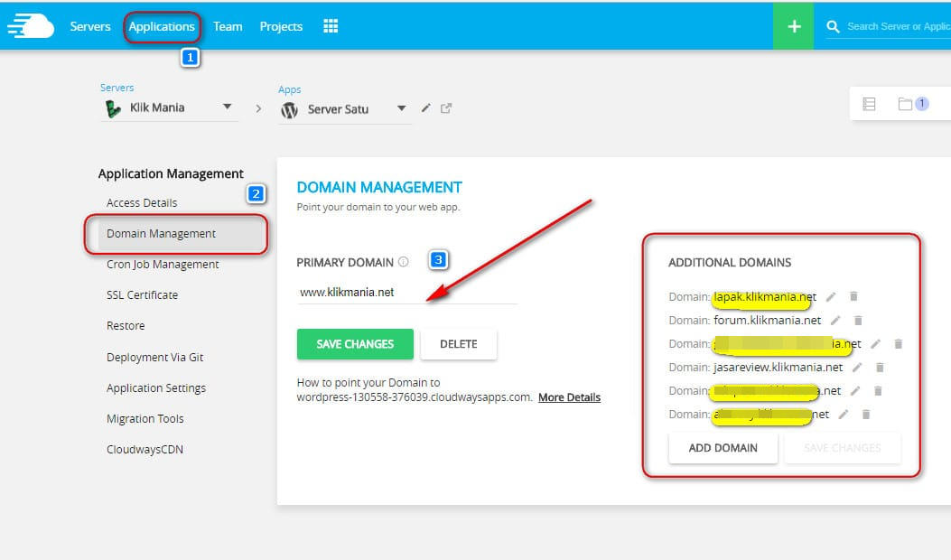Image resolution: width=951 pixels, height=560 pixels.
Task: Open the Team menu
Action: click(x=228, y=27)
